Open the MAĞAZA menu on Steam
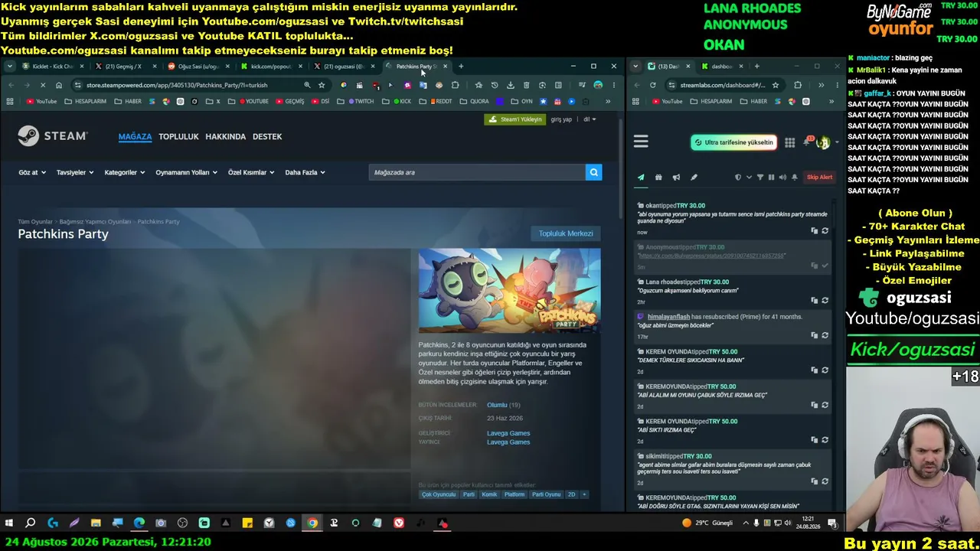This screenshot has width=980, height=551. tap(135, 136)
